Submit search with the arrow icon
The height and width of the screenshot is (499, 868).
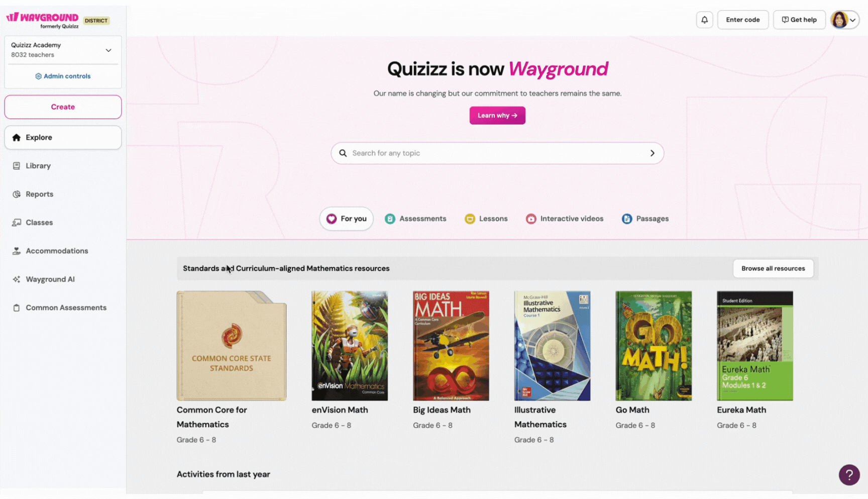pyautogui.click(x=652, y=153)
